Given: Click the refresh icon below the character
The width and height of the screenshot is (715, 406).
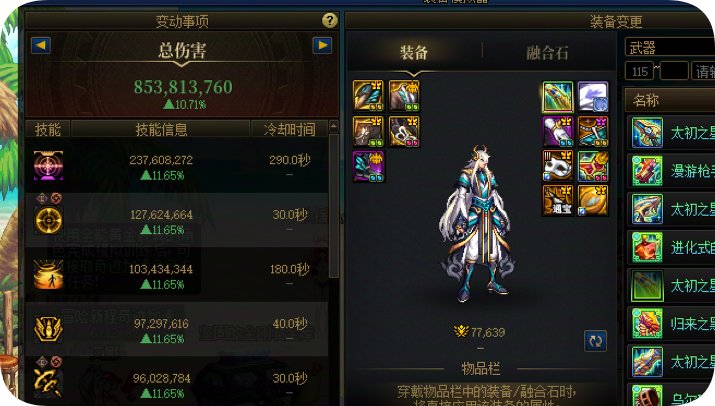Looking at the screenshot, I should click(596, 341).
